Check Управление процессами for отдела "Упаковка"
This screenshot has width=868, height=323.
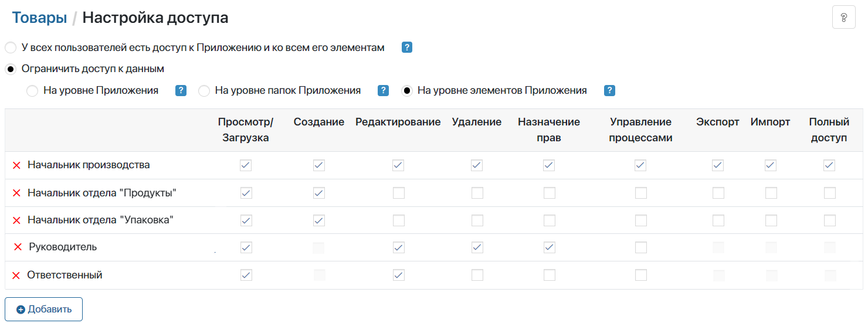641,220
